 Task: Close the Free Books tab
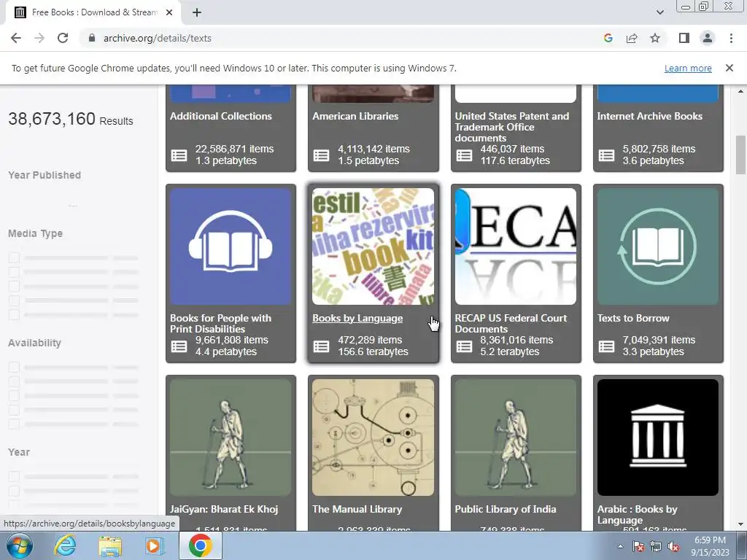(169, 12)
